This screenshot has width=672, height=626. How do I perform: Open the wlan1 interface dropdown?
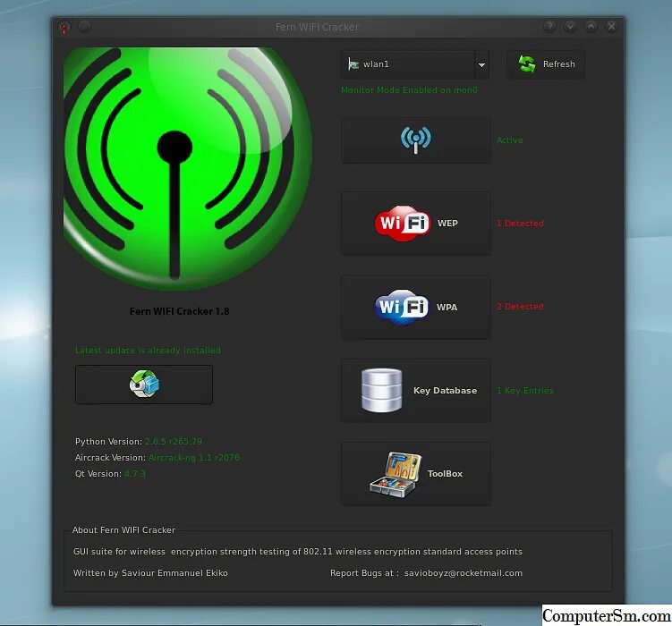tap(415, 64)
